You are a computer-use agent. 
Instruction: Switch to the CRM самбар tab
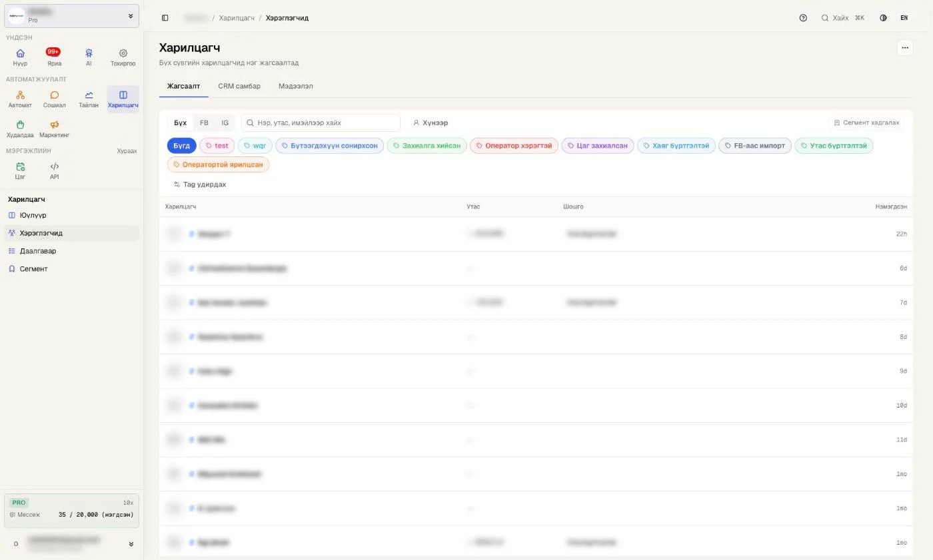tap(239, 86)
